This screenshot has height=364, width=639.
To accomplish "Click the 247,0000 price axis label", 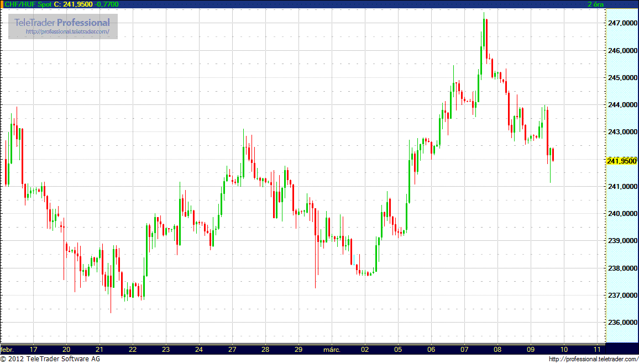I will 622,23.
